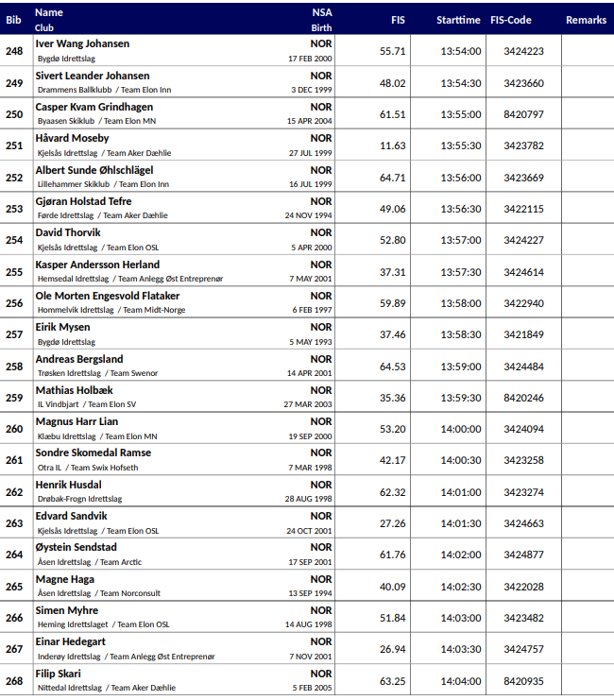
Task: Select Håvard Moseby's name
Action: (x=72, y=138)
